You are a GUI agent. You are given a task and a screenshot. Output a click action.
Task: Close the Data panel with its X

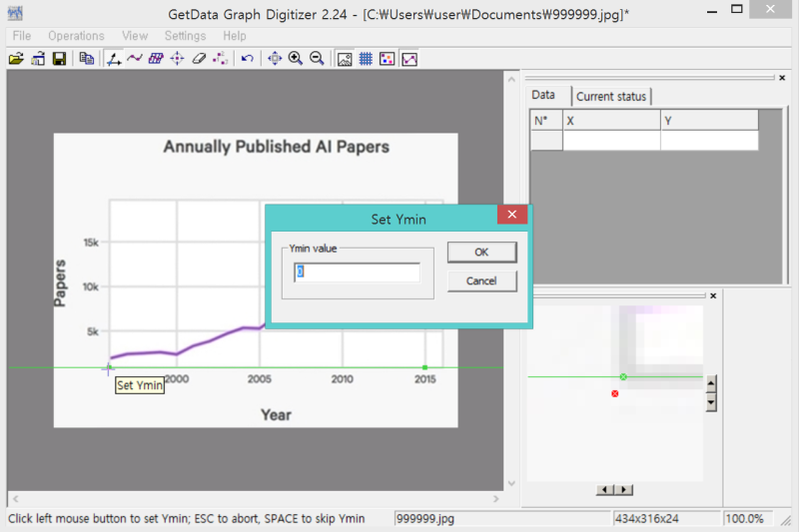tap(782, 78)
